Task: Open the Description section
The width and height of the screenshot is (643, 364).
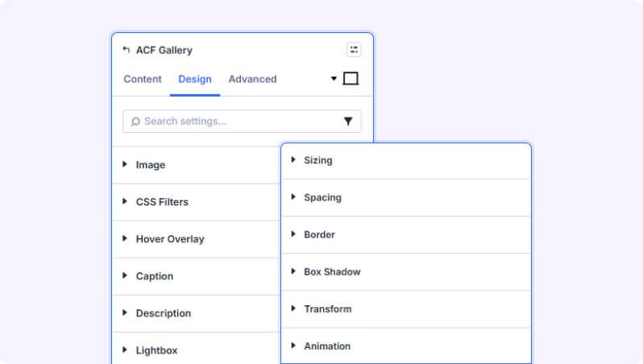Action: pyautogui.click(x=196, y=313)
